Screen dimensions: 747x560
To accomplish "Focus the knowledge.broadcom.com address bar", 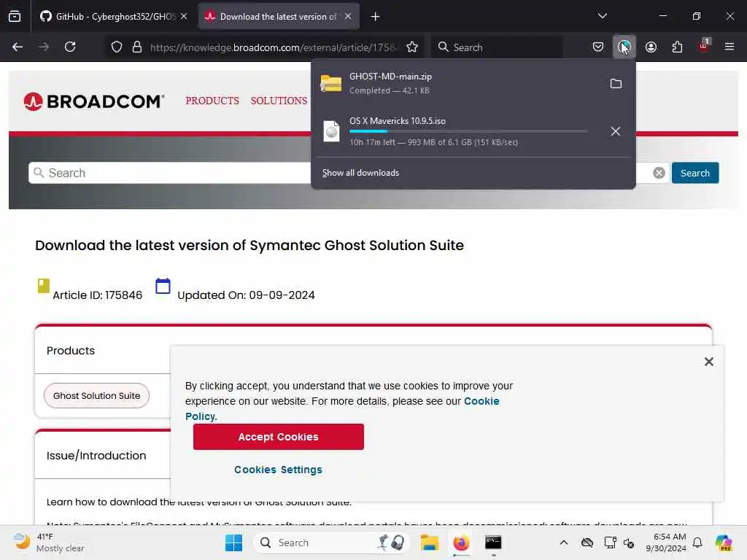I will coord(272,47).
